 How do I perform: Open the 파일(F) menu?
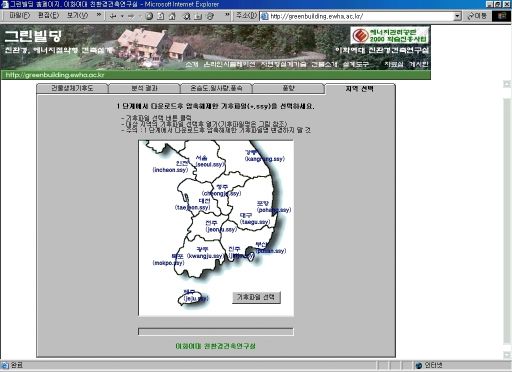coord(19,15)
